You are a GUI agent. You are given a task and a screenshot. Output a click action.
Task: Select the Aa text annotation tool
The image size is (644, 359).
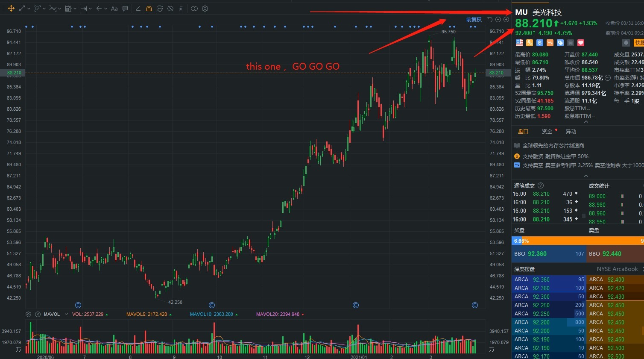[x=114, y=9]
